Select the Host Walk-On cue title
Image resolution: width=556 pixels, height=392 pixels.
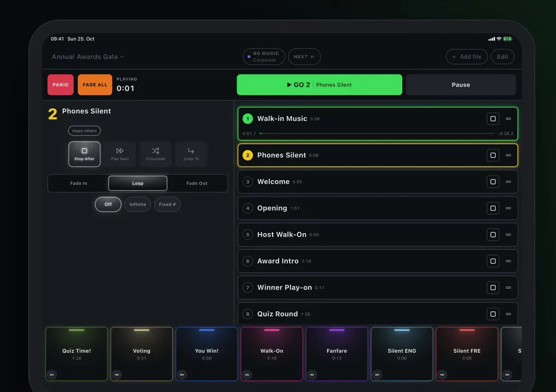tap(282, 235)
